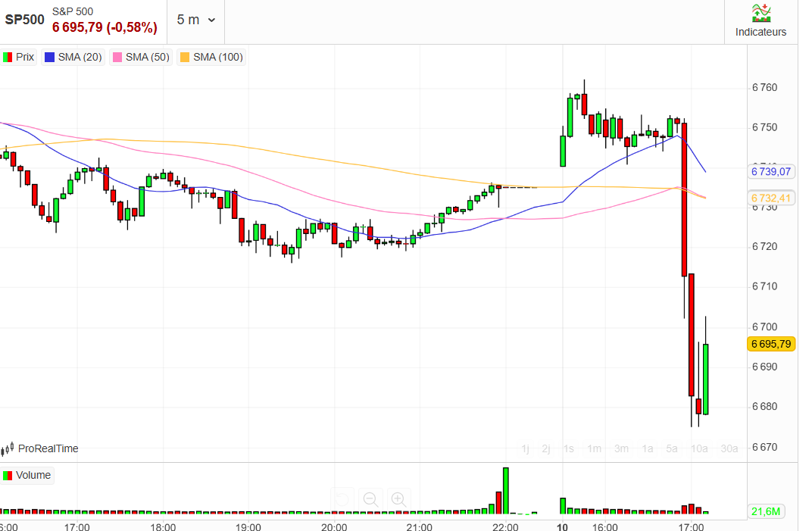
Task: Click the tallest green volume bar at 22:00
Action: coord(505,491)
